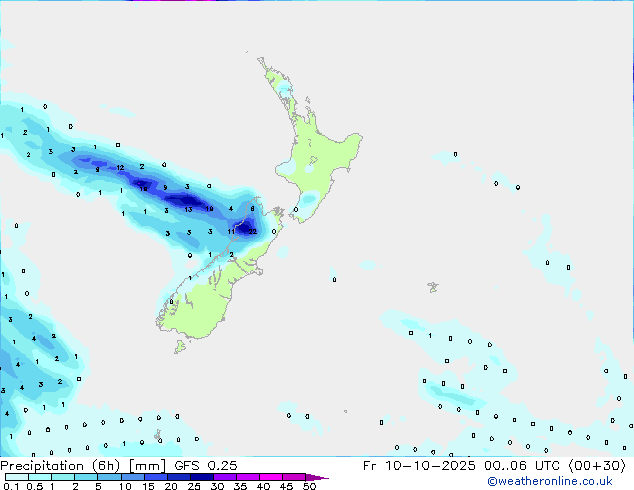Click the lightest 0.1–0.5 mm legend swatch
This screenshot has width=634, height=490.
click(x=17, y=477)
